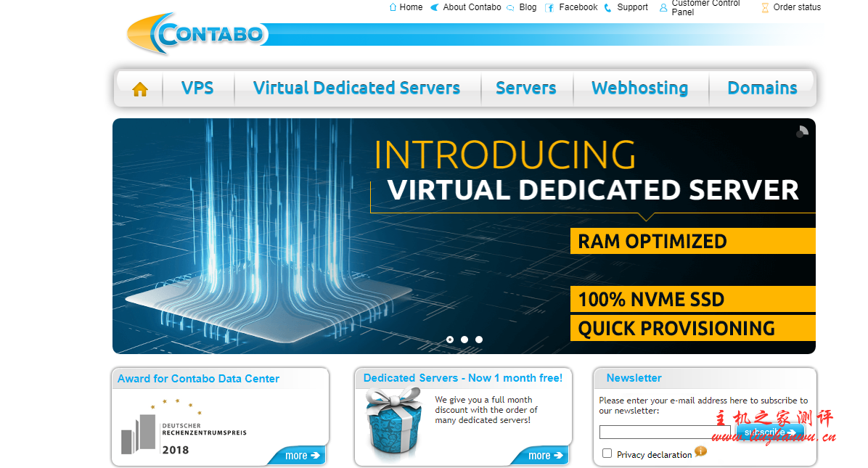This screenshot has height=468, width=868.
Task: Click more on the Data Center award box
Action: pyautogui.click(x=302, y=456)
